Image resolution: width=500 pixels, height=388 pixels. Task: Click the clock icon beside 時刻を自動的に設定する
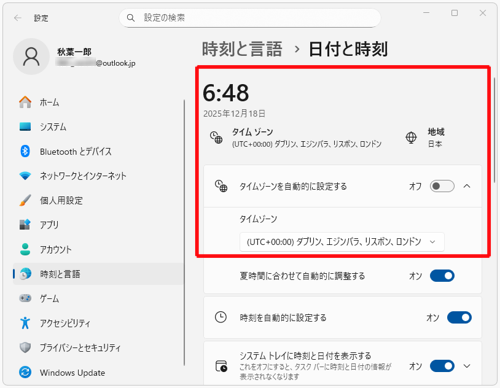point(221,317)
